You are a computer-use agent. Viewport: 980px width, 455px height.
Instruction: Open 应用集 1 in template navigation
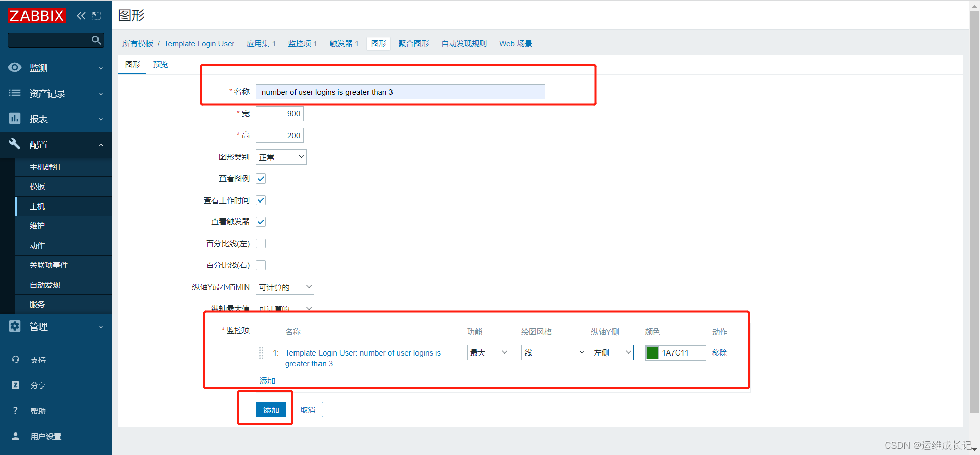pyautogui.click(x=261, y=43)
